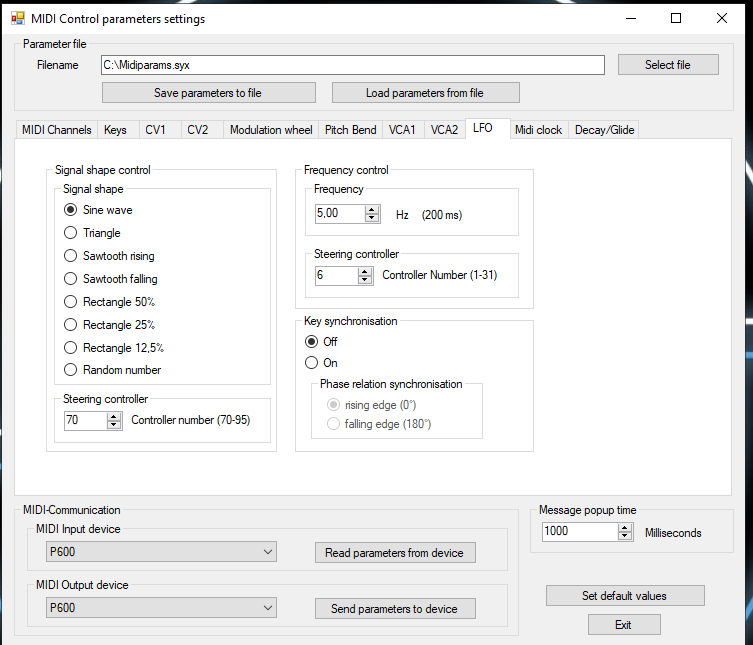Click Send parameters to device
Viewport: 753px width, 645px height.
(x=395, y=608)
